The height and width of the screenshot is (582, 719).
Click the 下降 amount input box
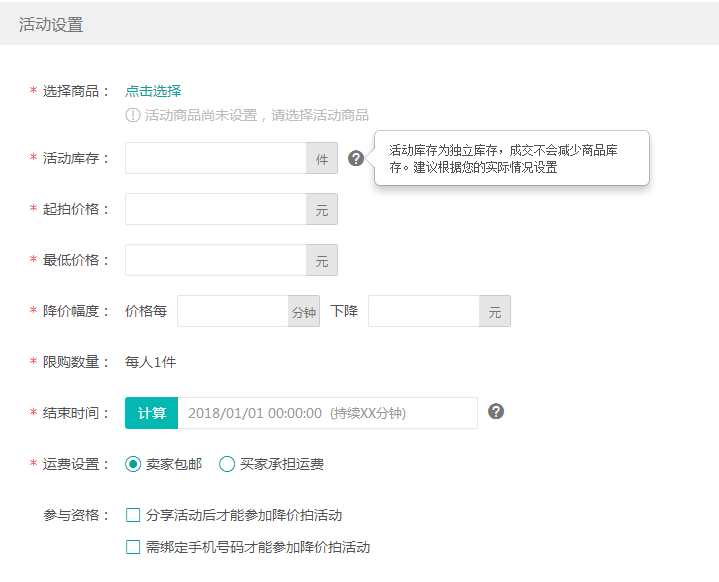423,311
